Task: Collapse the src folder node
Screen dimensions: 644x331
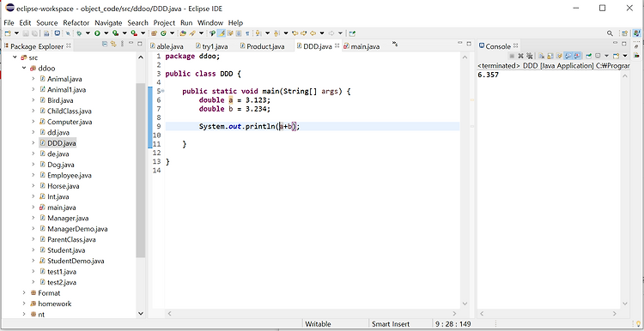Action: coord(15,57)
